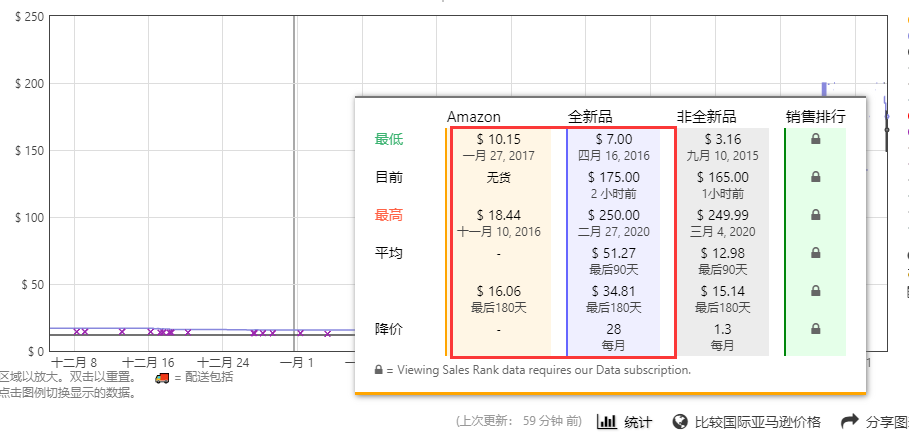Screen dimensions: 909x445
Task: Click the 十二月 8 date axis label
Action: 74,363
